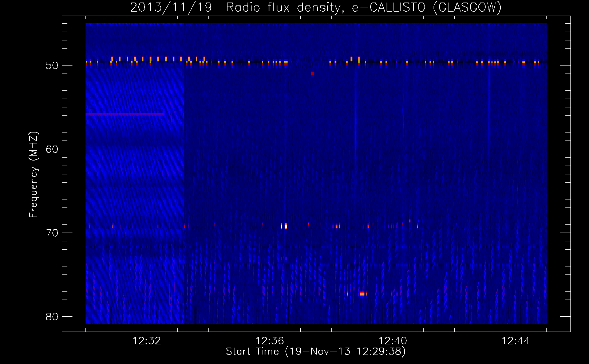Screen dimensions: 589x364
Task: Click the 12:36 time tick label
Action: (x=270, y=341)
